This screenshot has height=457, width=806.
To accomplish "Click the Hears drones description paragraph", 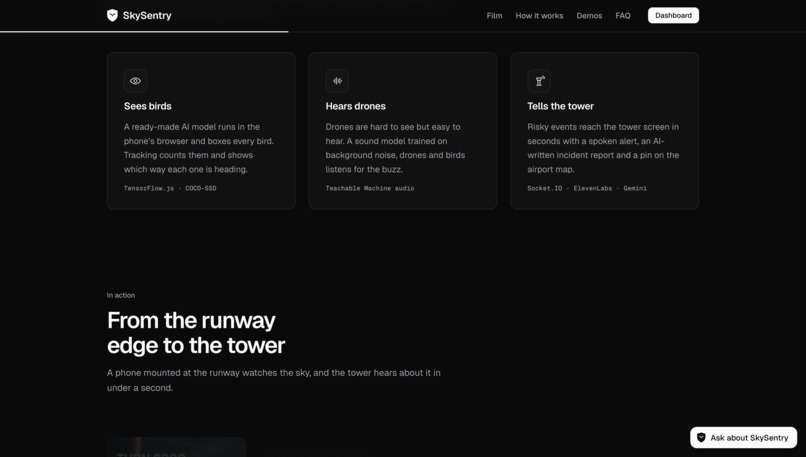I will [395, 148].
